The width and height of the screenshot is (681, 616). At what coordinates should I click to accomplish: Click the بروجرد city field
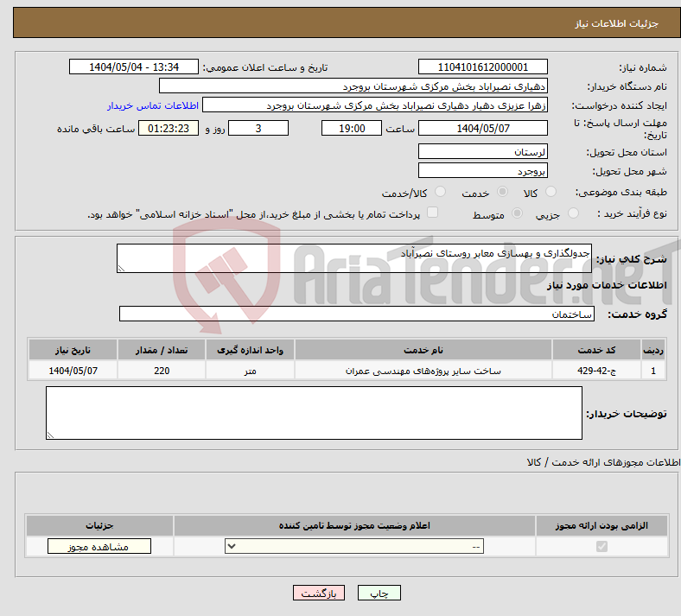482,170
